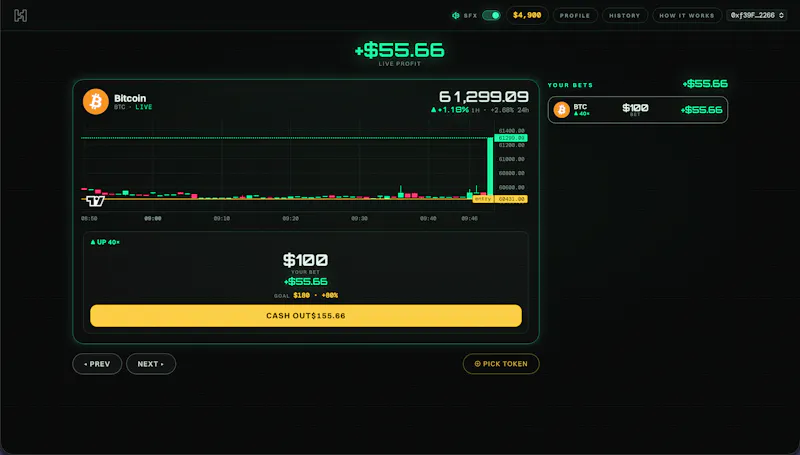Open the PROFILE page
The height and width of the screenshot is (455, 800).
(x=575, y=15)
